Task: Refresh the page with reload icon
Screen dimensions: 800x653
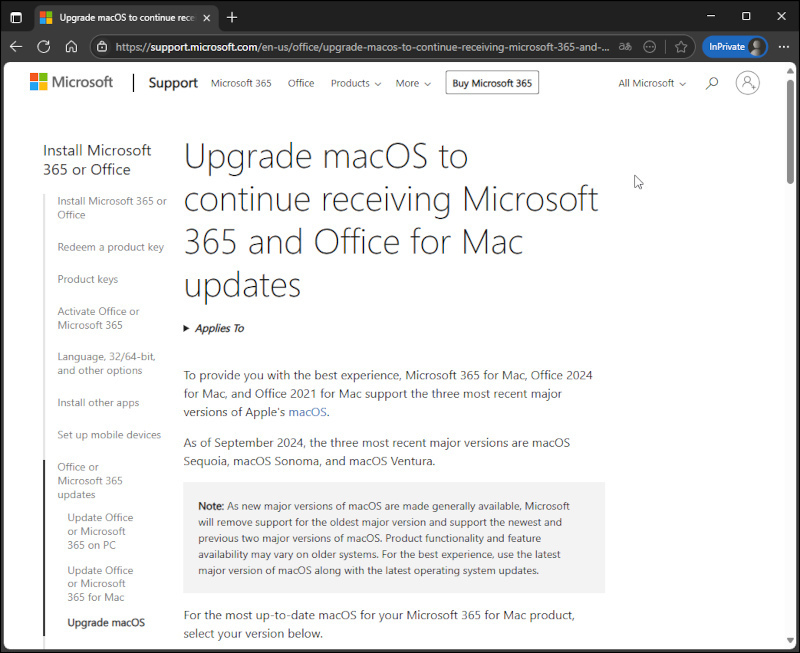Action: pyautogui.click(x=43, y=46)
